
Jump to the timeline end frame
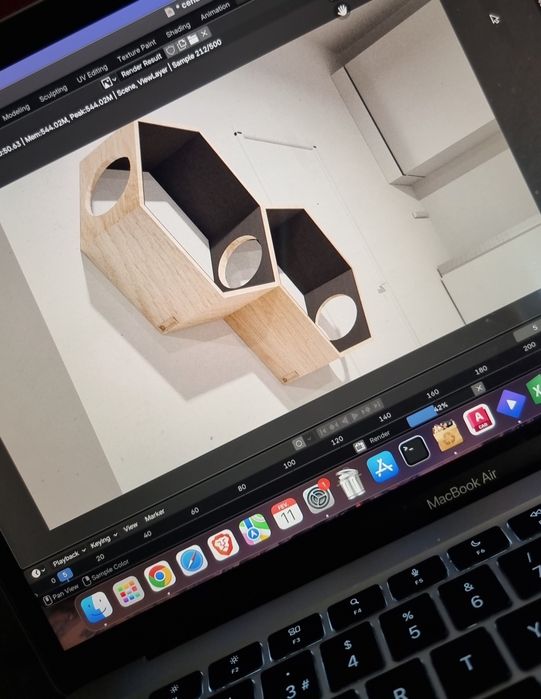tap(377, 405)
